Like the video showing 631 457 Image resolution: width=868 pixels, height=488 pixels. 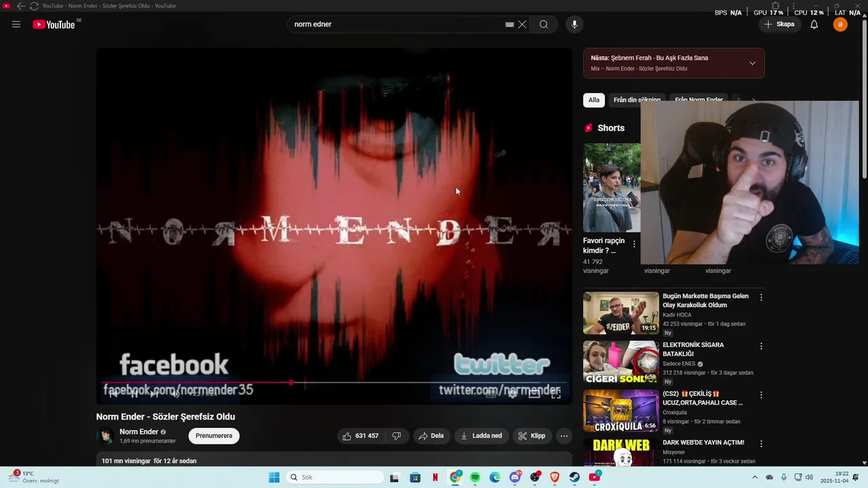361,436
